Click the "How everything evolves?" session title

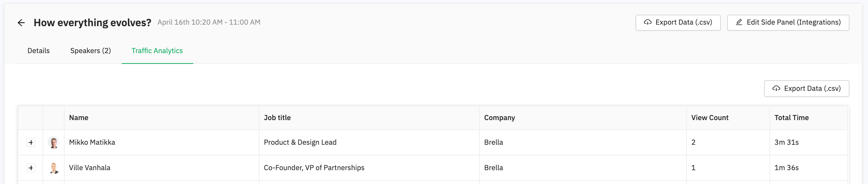coord(92,23)
